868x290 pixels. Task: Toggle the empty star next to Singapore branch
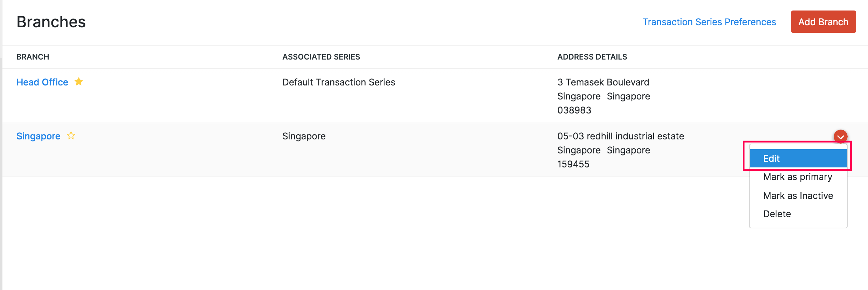pyautogui.click(x=71, y=136)
